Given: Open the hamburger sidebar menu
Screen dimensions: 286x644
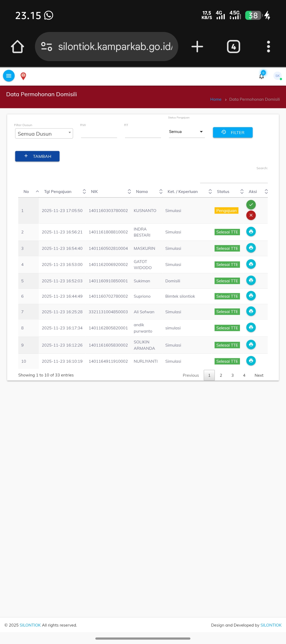Looking at the screenshot, I should pos(9,76).
